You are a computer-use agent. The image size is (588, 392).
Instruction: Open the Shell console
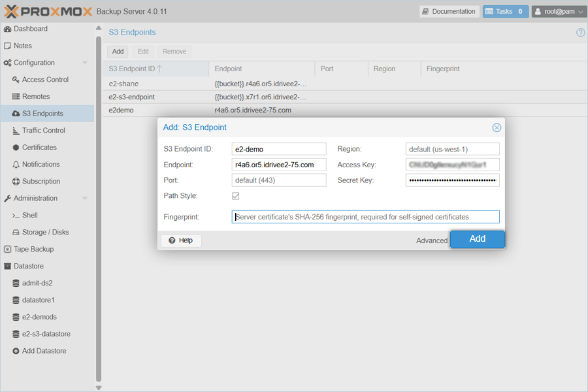pos(29,215)
